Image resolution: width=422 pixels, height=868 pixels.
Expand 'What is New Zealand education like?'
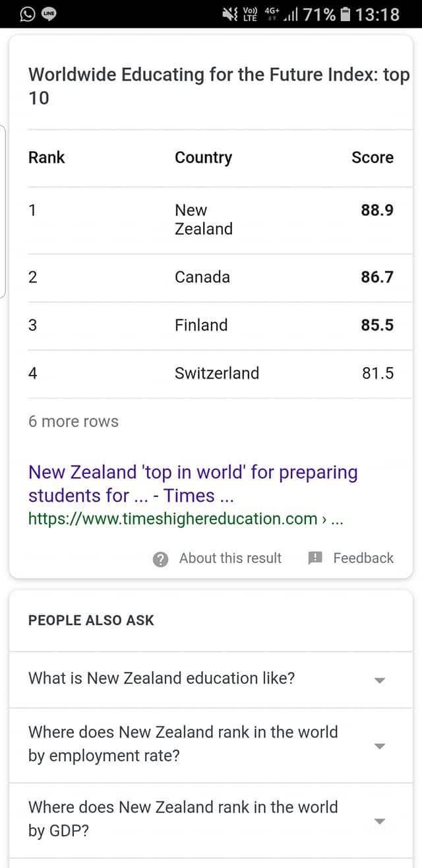[211, 679]
